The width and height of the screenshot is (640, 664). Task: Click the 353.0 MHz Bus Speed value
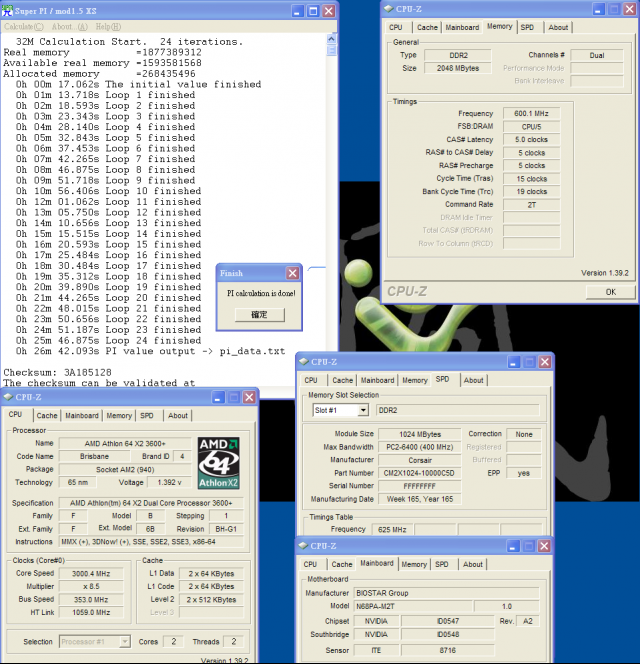[91, 600]
